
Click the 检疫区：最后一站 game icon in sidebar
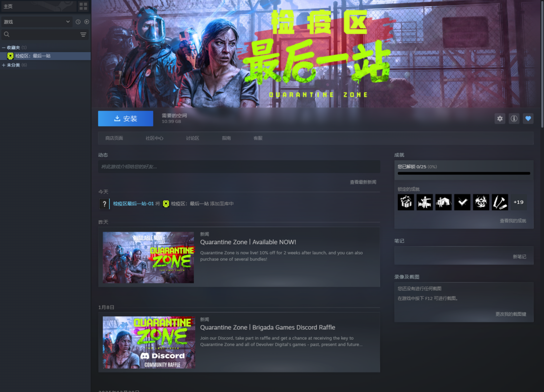pyautogui.click(x=11, y=56)
